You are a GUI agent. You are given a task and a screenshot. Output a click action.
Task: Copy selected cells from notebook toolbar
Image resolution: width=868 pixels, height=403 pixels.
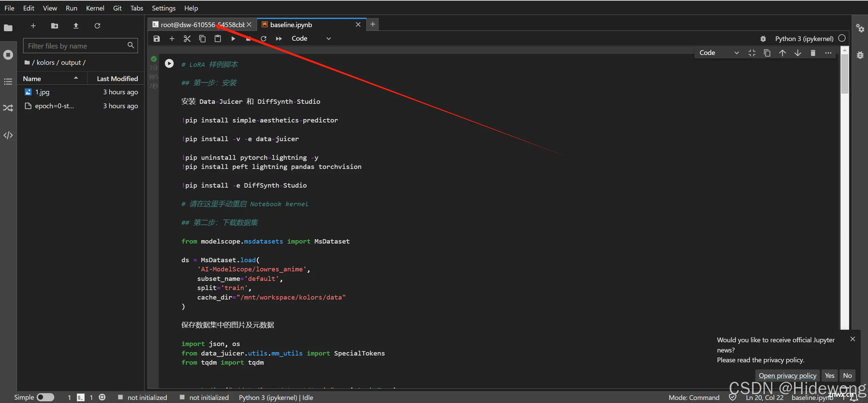pos(202,39)
